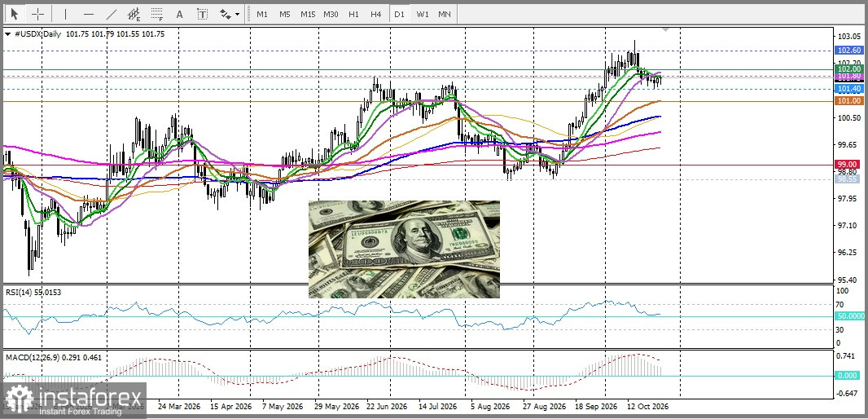Switch chart to W1 weekly timeframe

[x=423, y=15]
